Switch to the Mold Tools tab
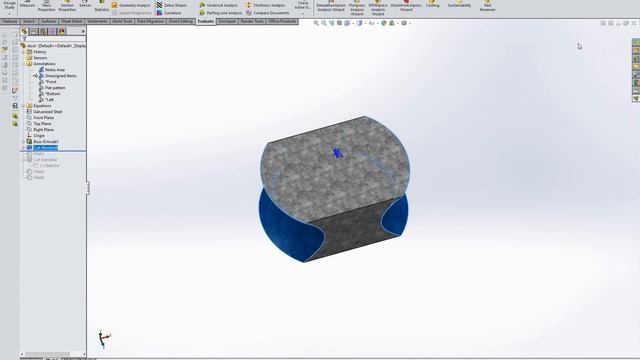 point(122,21)
